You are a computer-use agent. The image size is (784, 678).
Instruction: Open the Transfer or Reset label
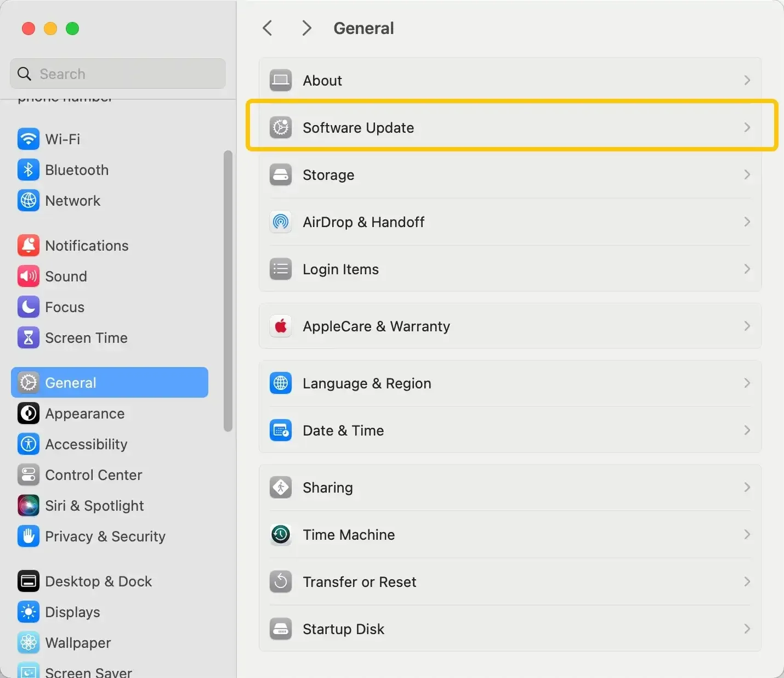coord(359,582)
